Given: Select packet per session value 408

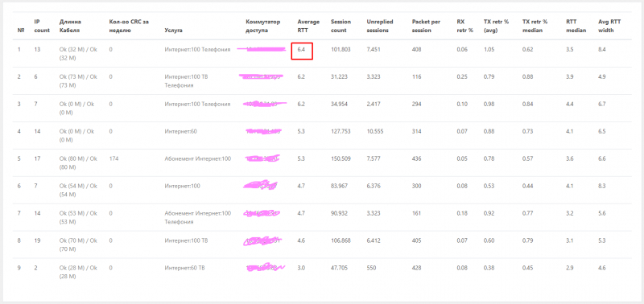Looking at the screenshot, I should [x=416, y=50].
